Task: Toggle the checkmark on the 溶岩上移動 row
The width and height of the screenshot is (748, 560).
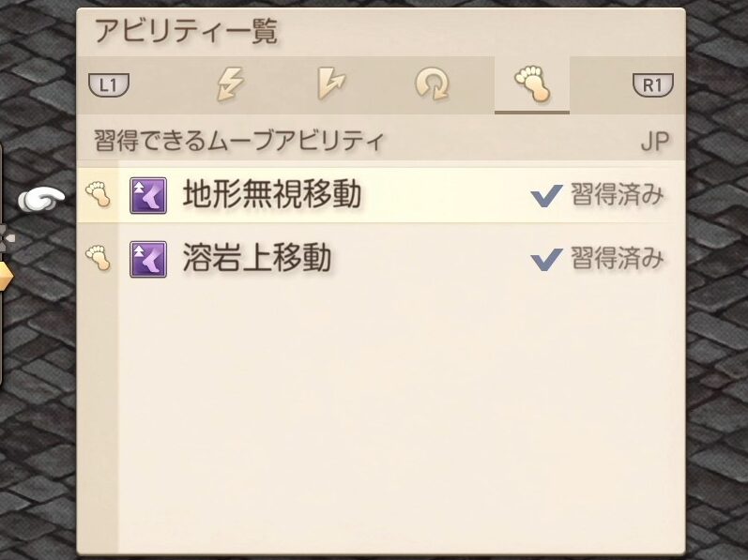Action: [x=545, y=258]
